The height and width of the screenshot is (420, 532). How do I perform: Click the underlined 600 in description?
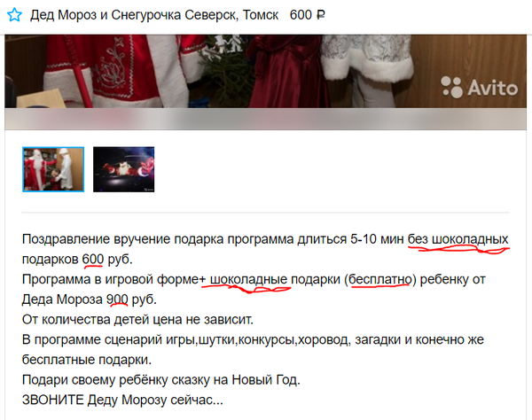pyautogui.click(x=93, y=260)
